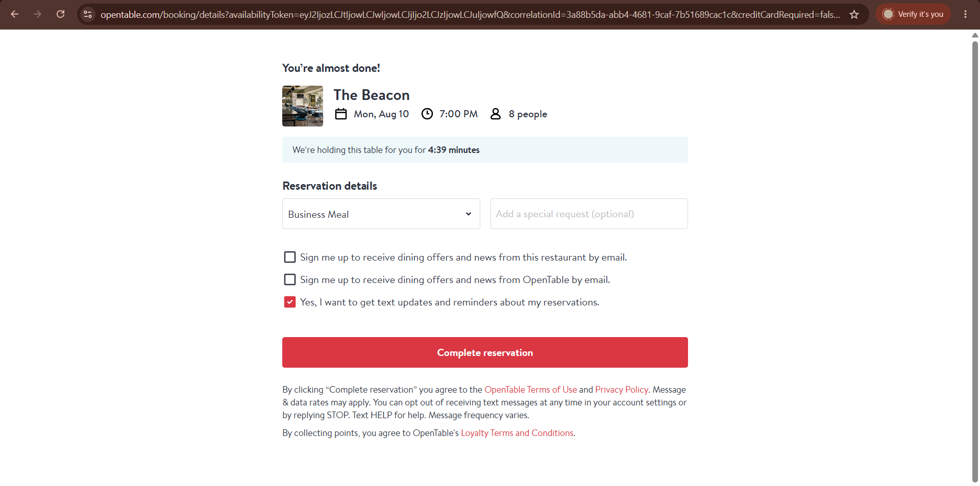Image resolution: width=980 pixels, height=486 pixels.
Task: Click the clock icon beside 7:00 PM
Action: click(x=427, y=114)
